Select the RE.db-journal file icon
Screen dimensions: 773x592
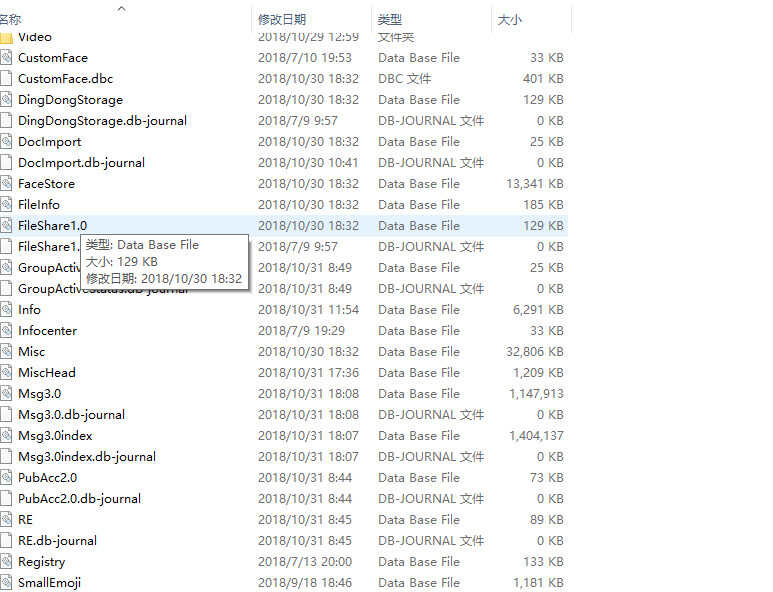click(x=6, y=541)
